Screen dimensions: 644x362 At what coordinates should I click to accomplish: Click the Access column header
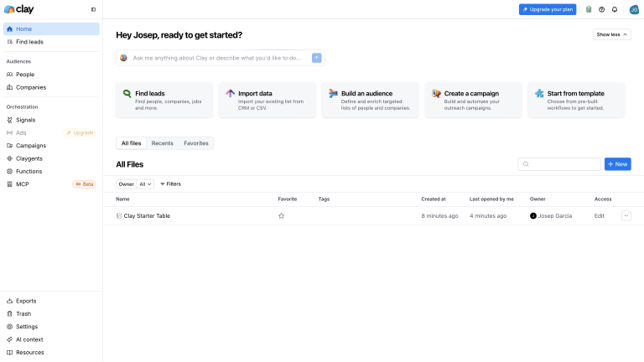click(603, 199)
